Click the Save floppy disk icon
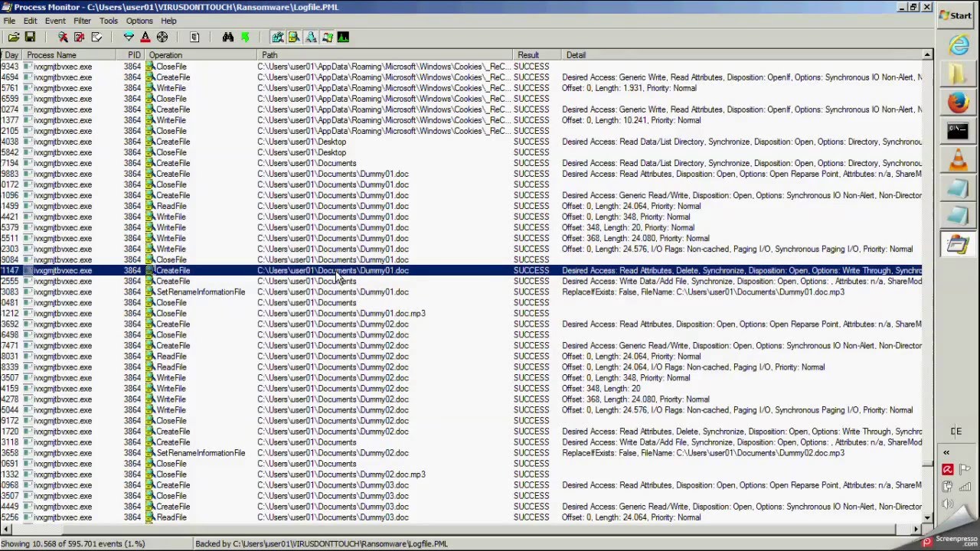Image resolution: width=980 pixels, height=551 pixels. click(x=30, y=37)
